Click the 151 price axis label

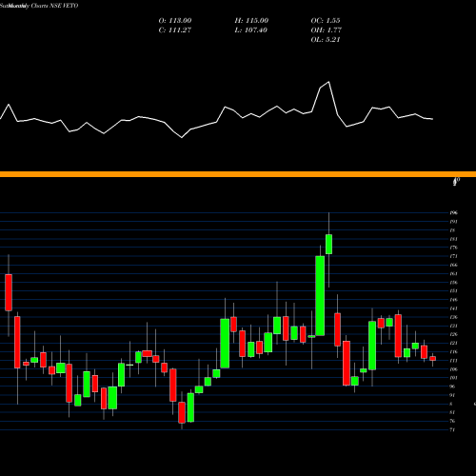453,291
